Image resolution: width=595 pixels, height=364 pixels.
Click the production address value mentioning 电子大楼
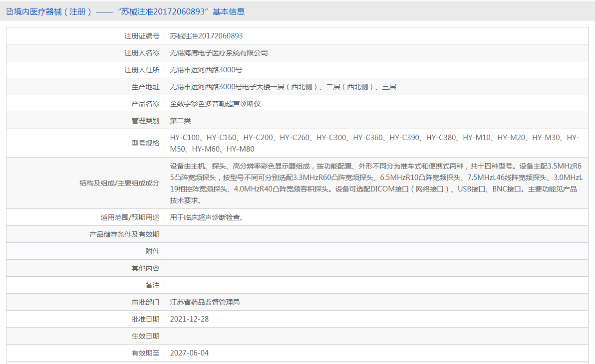point(283,87)
